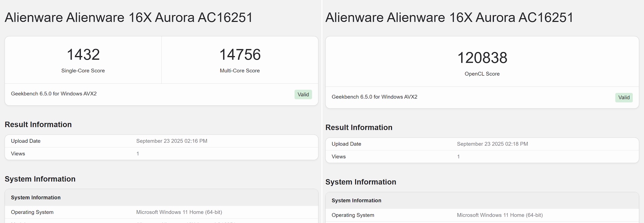This screenshot has height=223, width=644.
Task: Click the Upload Date label in the CPU result
Action: pos(26,141)
